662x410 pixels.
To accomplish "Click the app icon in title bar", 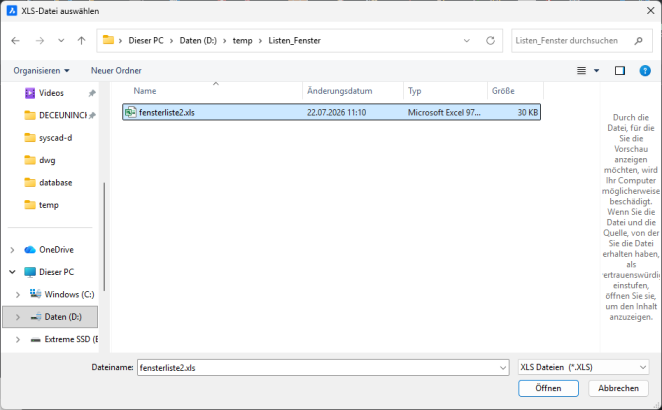I will (12, 11).
